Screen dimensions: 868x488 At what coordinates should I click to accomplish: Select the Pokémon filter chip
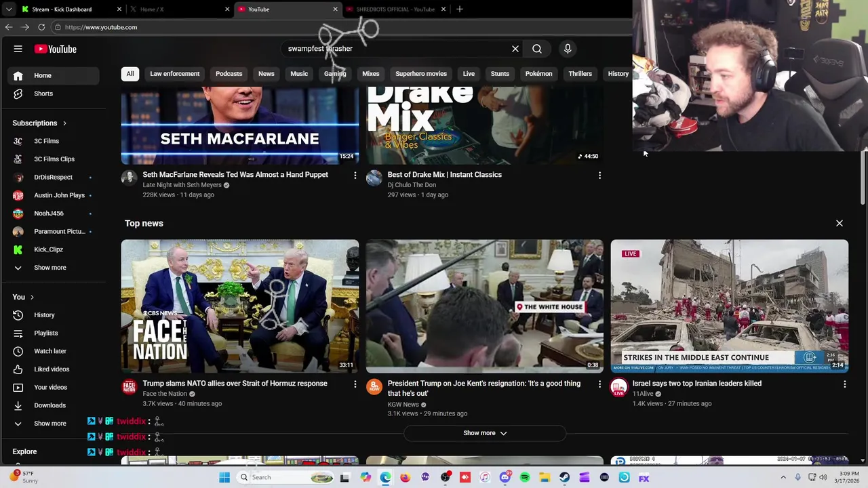coord(538,74)
